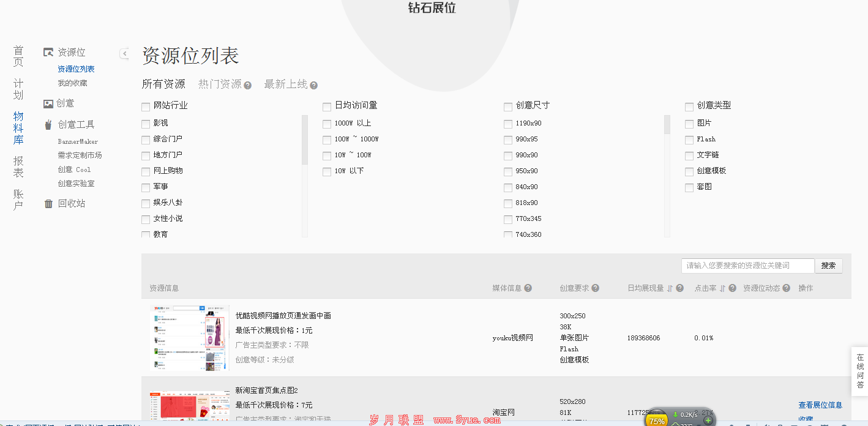Toggle the 日均访问量 header checkbox
The height and width of the screenshot is (426, 868).
(x=327, y=107)
